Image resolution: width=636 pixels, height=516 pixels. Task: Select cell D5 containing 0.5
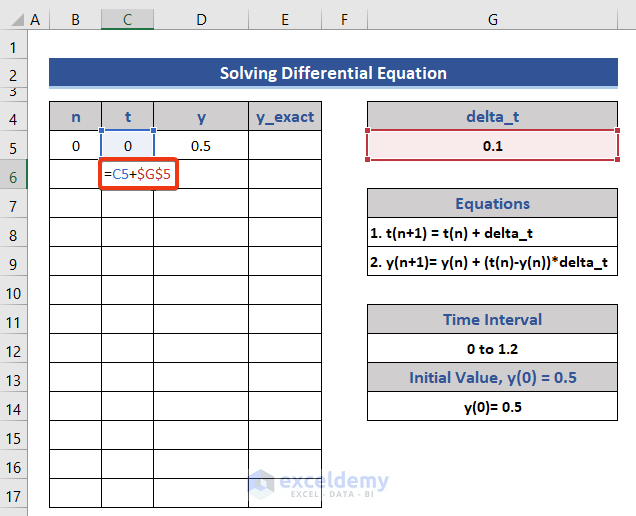click(x=201, y=146)
